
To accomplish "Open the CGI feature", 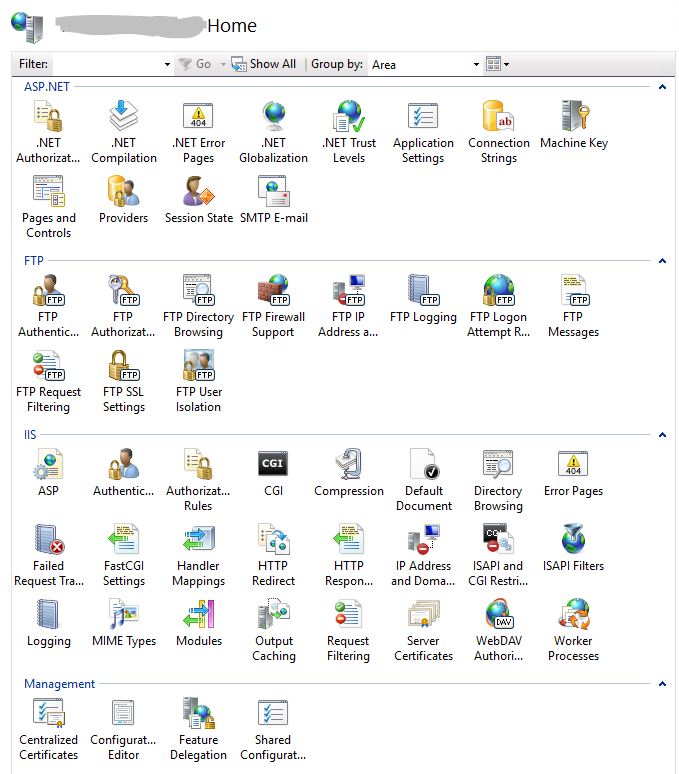I will tap(273, 473).
